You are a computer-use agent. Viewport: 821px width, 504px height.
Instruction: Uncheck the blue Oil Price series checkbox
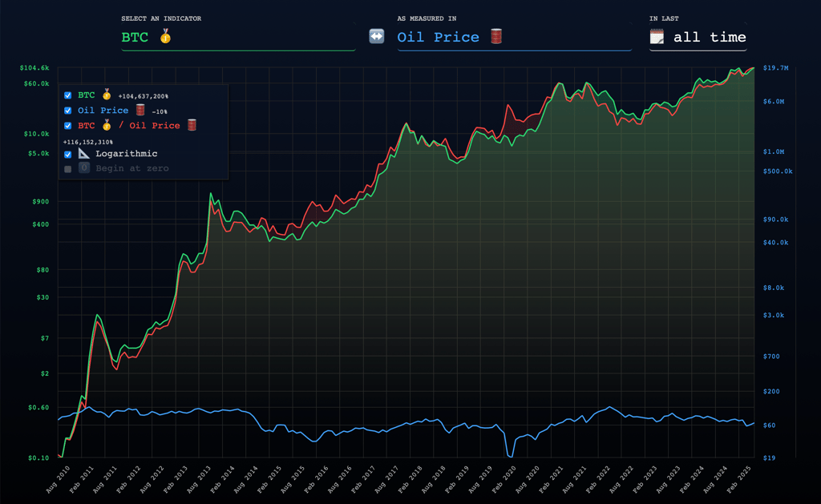(67, 111)
